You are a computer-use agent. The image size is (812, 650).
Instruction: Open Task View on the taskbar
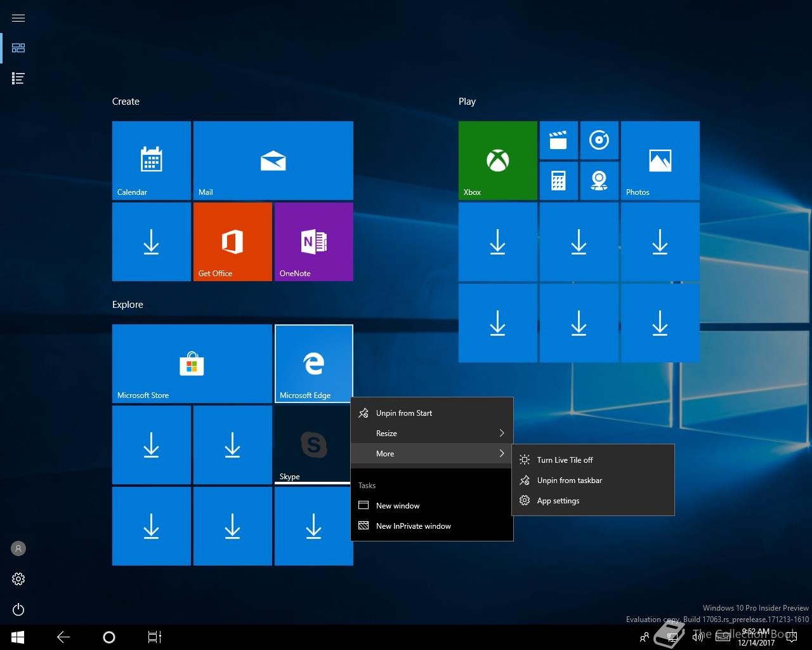[155, 637]
